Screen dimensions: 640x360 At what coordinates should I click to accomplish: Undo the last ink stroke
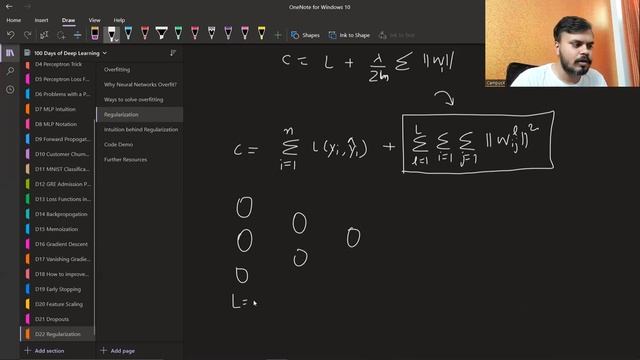[x=11, y=35]
